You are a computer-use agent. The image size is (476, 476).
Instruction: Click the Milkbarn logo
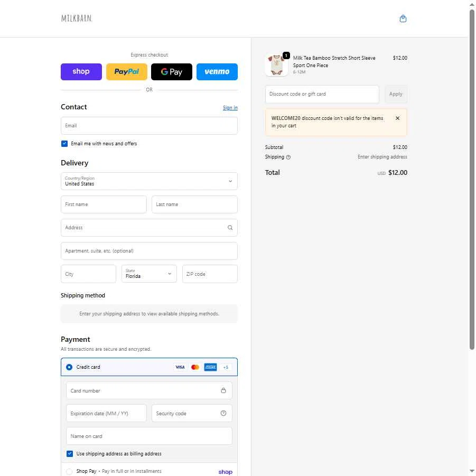click(x=77, y=18)
